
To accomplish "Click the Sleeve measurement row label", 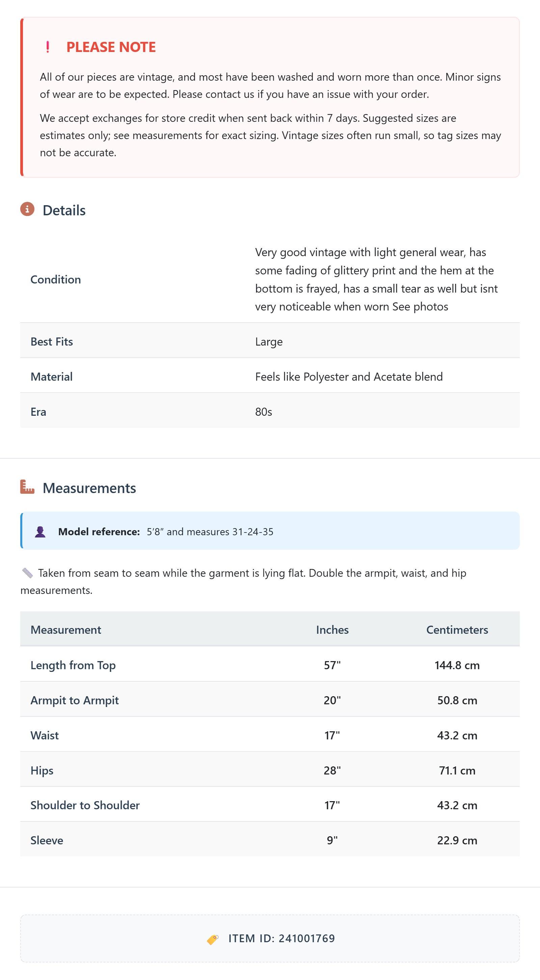I will click(47, 840).
